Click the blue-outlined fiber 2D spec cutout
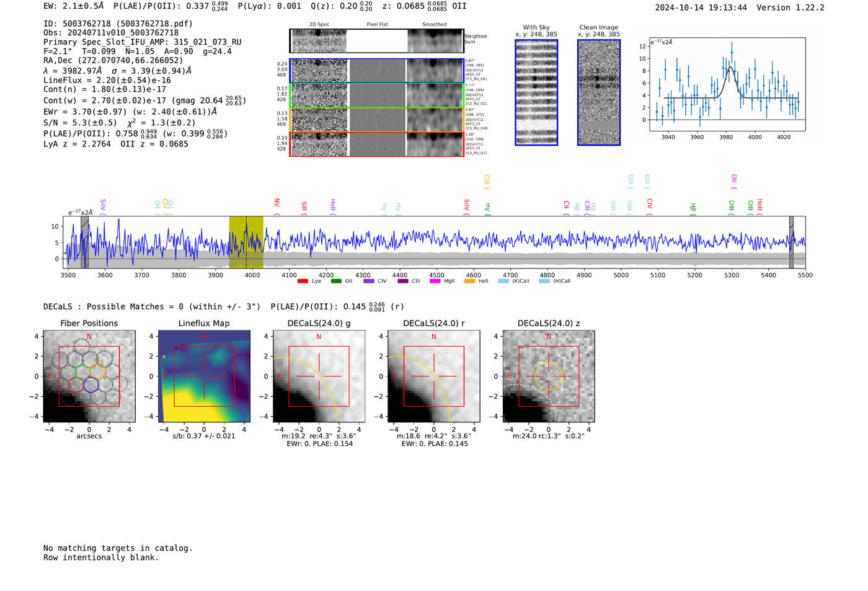This screenshot has height=591, width=868. 319,71
